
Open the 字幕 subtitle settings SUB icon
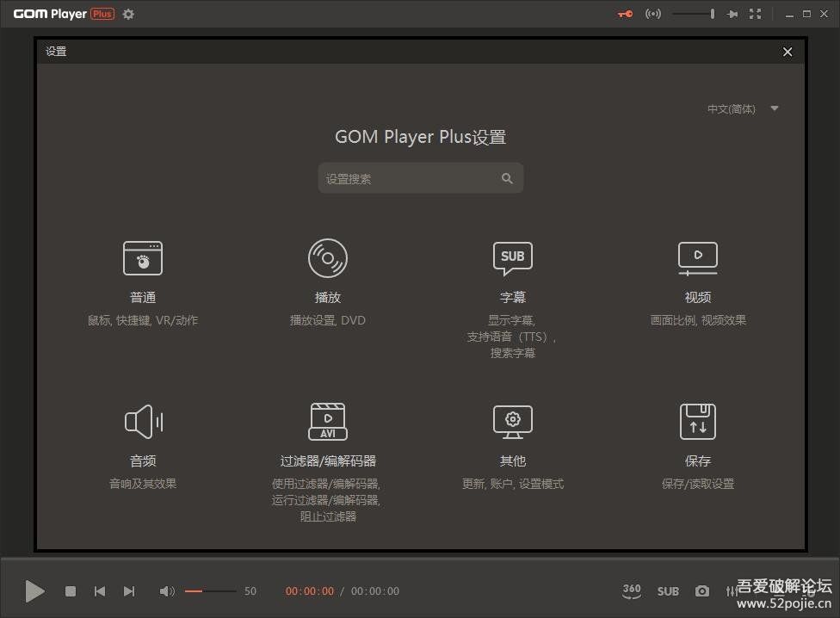(512, 257)
